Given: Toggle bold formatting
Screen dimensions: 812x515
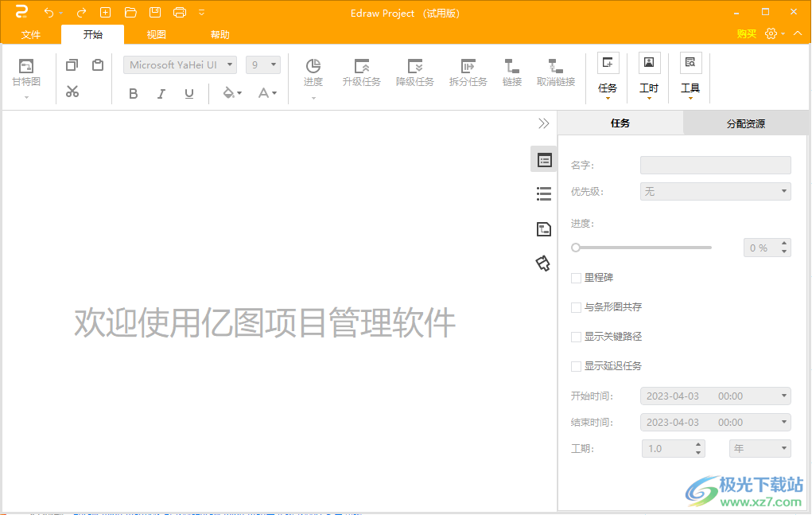Looking at the screenshot, I should pyautogui.click(x=133, y=93).
